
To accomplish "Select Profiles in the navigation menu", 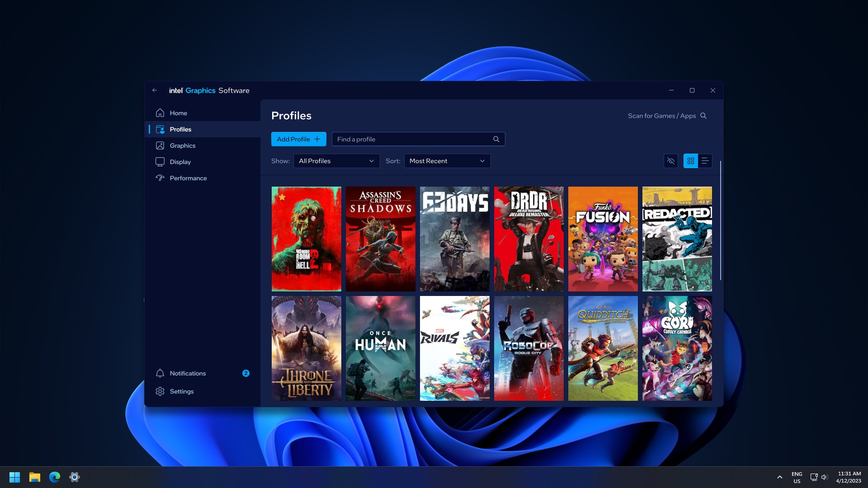I will 180,129.
